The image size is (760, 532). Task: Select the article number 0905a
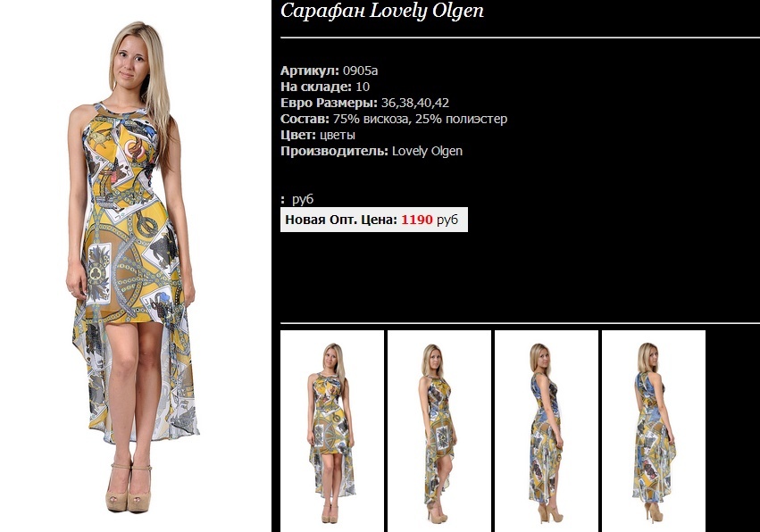[x=360, y=71]
